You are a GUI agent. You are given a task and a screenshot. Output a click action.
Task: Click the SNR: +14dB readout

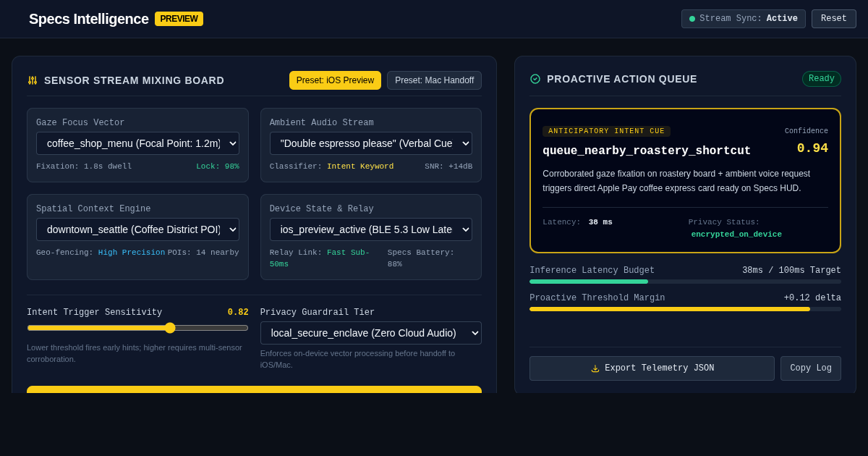[x=448, y=166]
